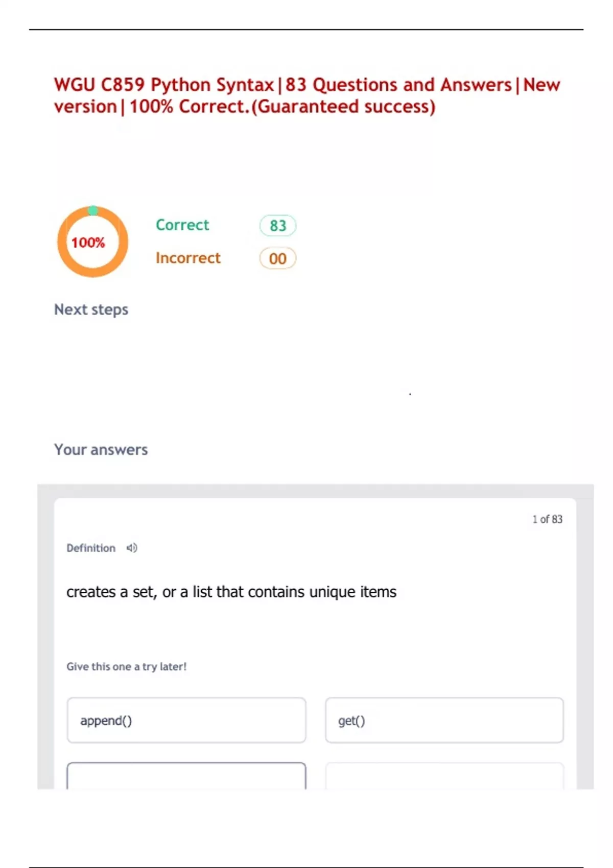Open the Correct results label
The image size is (613, 868).
(x=182, y=225)
